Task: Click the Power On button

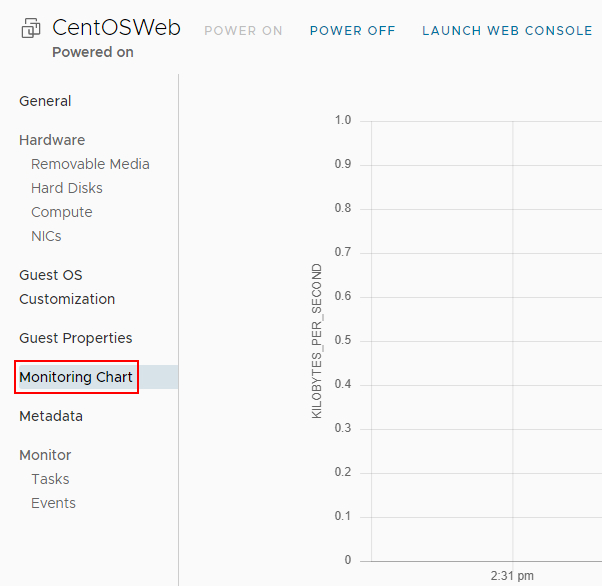Action: coord(243,31)
